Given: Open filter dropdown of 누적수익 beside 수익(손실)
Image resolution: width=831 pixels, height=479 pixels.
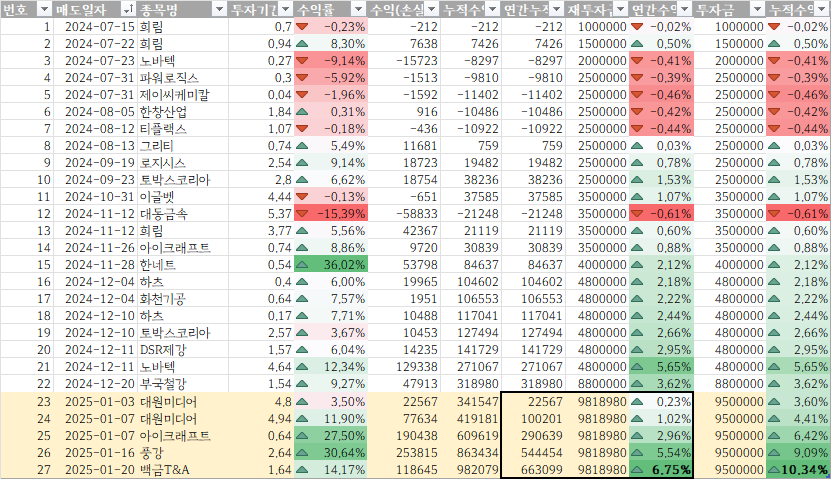Looking at the screenshot, I should click(492, 9).
